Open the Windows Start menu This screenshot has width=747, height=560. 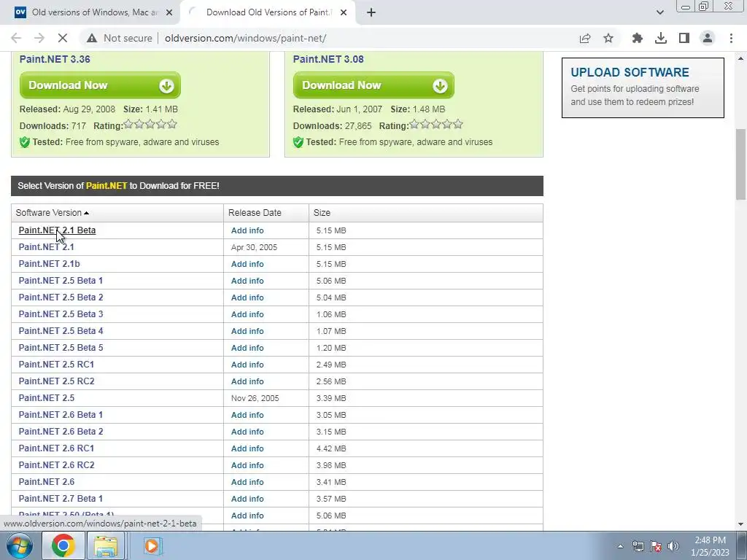pos(19,545)
